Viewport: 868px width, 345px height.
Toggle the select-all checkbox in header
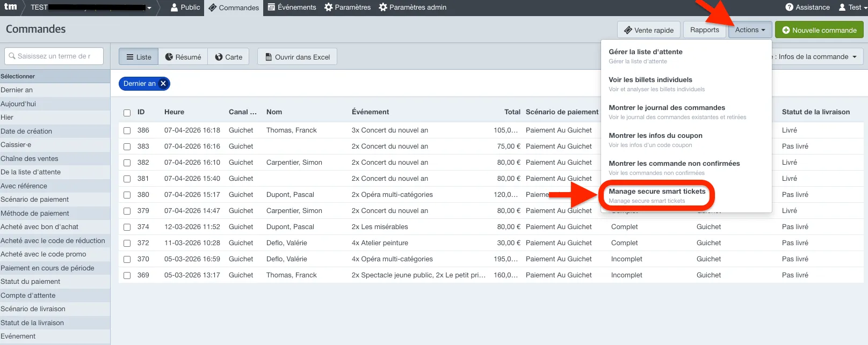127,113
